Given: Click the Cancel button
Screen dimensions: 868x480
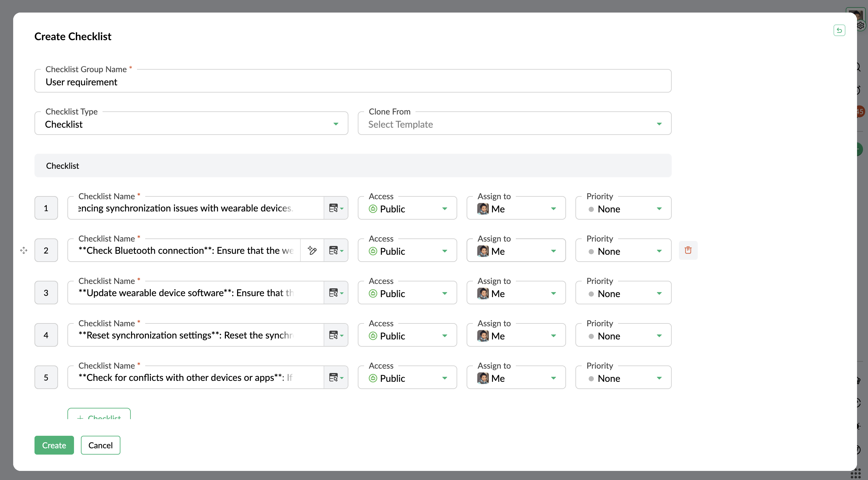Looking at the screenshot, I should pyautogui.click(x=100, y=445).
